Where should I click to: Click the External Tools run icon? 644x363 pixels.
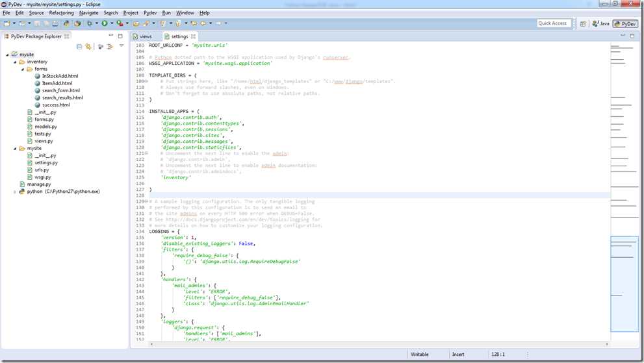point(120,23)
